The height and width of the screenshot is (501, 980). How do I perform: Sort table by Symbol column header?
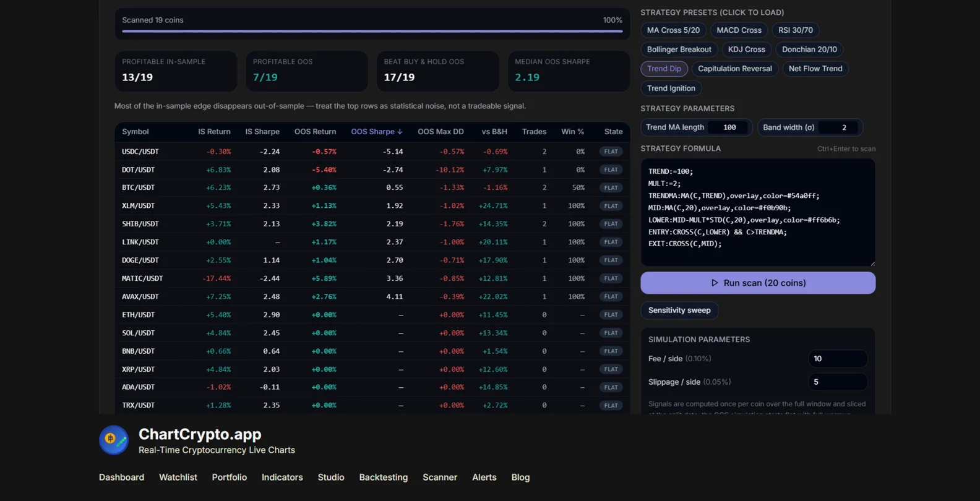pos(135,132)
